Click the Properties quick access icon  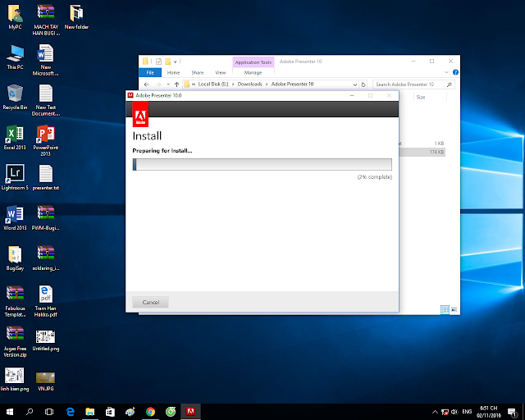[x=158, y=62]
